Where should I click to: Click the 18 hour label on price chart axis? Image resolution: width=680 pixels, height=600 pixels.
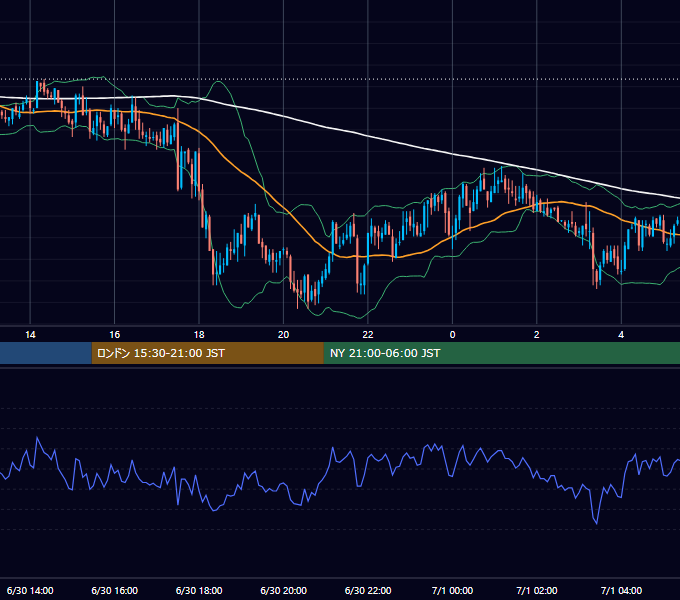pos(199,335)
